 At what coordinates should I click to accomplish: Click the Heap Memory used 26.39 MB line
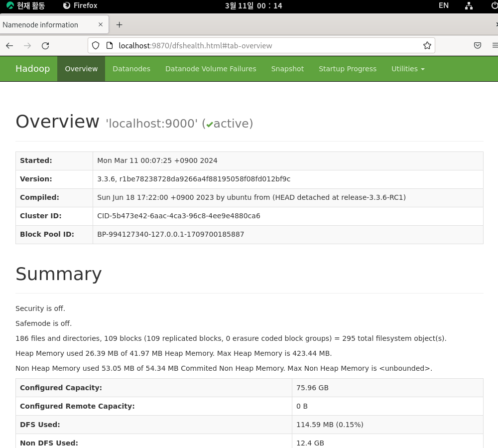(174, 353)
